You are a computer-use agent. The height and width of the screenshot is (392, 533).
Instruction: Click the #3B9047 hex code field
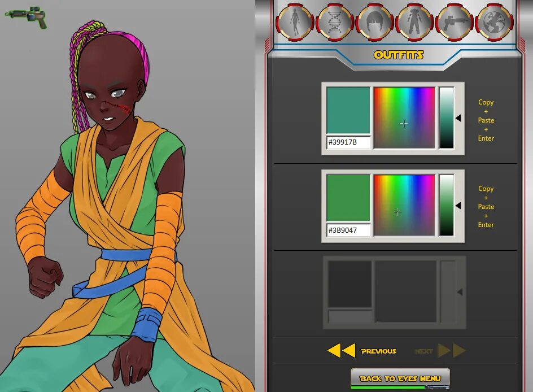point(348,230)
